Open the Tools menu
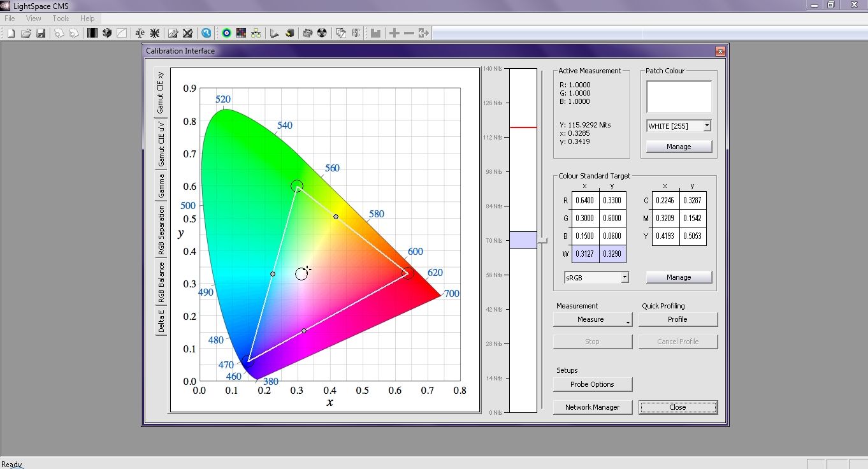The image size is (868, 469). (61, 18)
